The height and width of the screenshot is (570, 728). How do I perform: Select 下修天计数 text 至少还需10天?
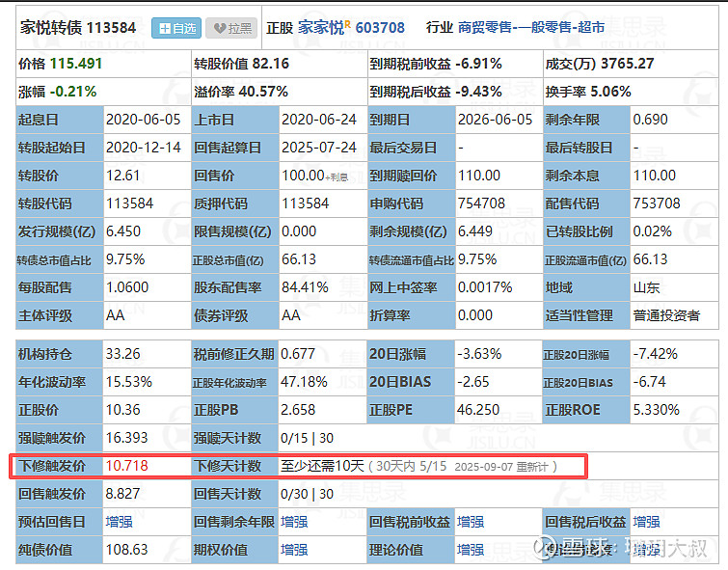coord(322,466)
